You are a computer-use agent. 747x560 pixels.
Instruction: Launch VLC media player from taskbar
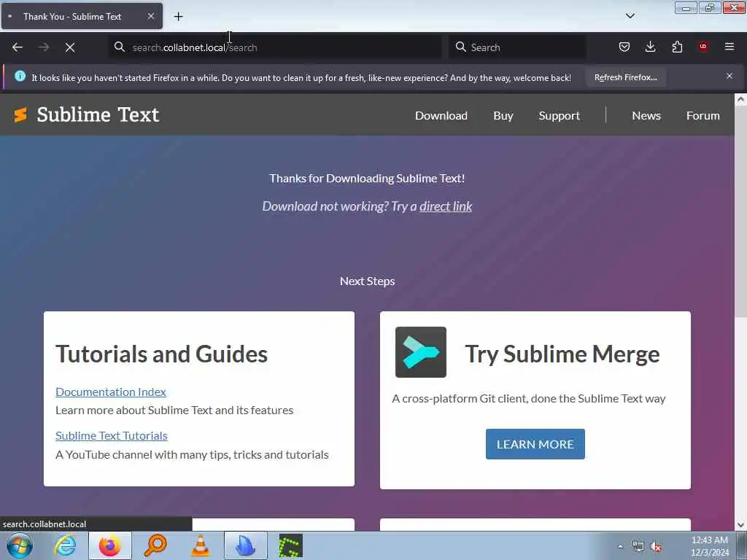[x=201, y=545]
